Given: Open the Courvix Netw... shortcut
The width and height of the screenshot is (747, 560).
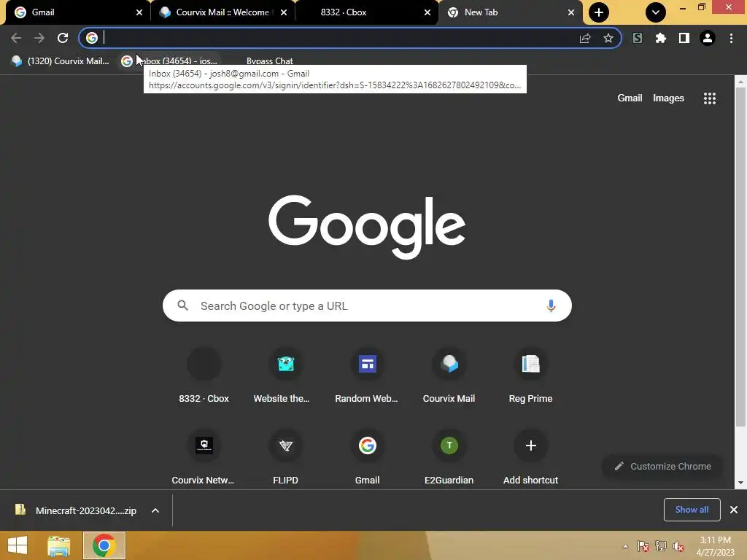Looking at the screenshot, I should coord(204,457).
